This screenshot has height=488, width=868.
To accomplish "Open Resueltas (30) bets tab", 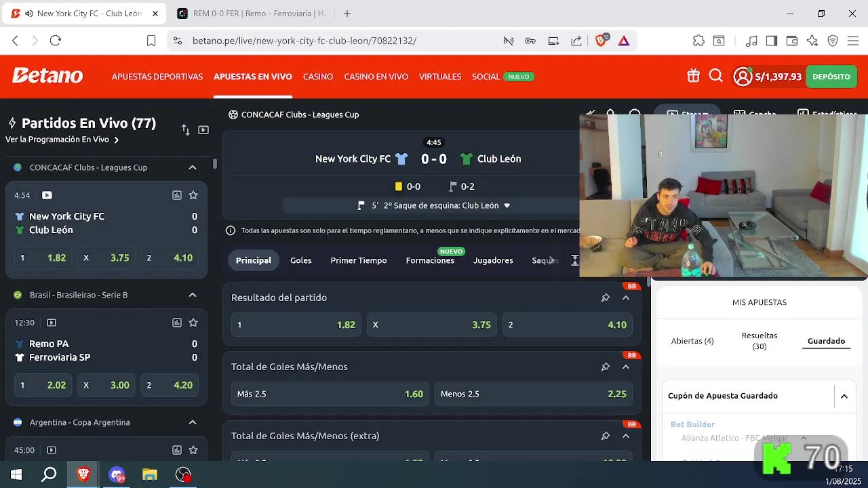I will tap(759, 341).
